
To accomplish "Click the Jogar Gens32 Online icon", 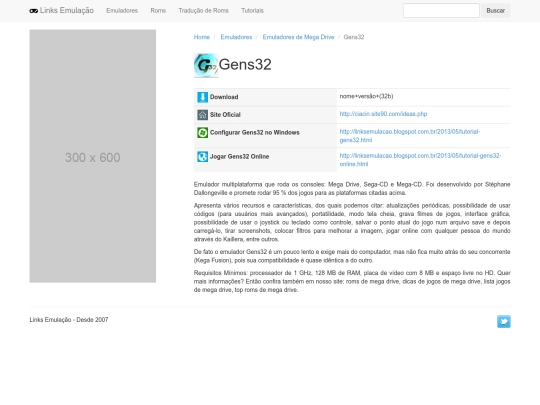I will [x=202, y=157].
